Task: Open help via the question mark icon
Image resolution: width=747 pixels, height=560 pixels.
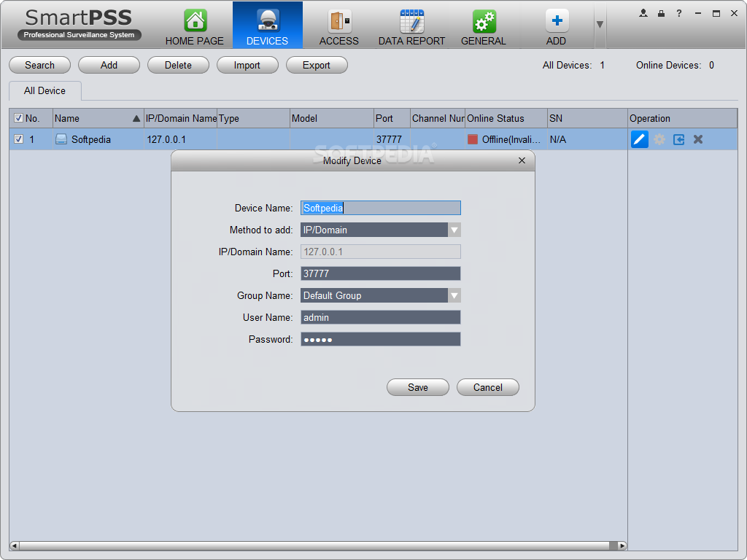Action: [x=679, y=13]
